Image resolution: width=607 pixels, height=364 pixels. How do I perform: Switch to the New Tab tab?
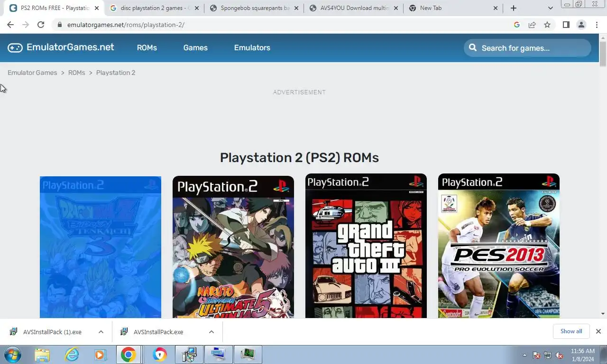point(453,8)
